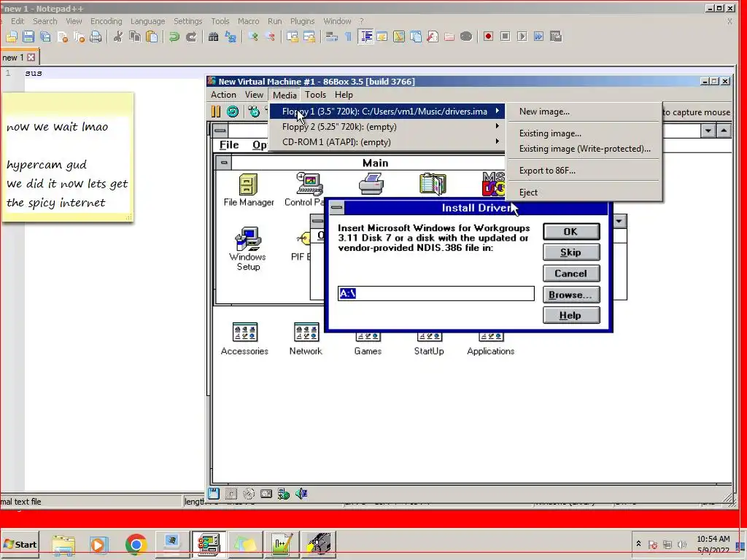Click OK in Install Driver dialog
Viewport: 747px width, 560px height.
(571, 232)
